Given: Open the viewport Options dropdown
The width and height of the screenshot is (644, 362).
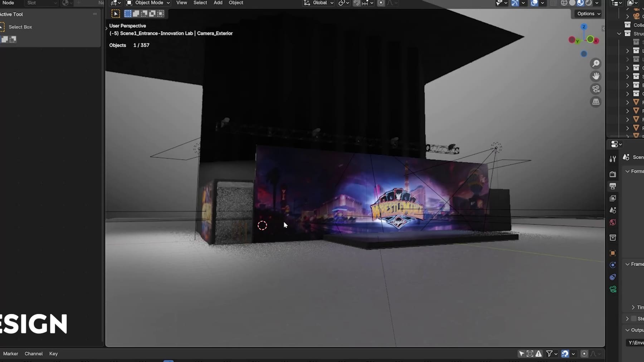Looking at the screenshot, I should coord(589,14).
